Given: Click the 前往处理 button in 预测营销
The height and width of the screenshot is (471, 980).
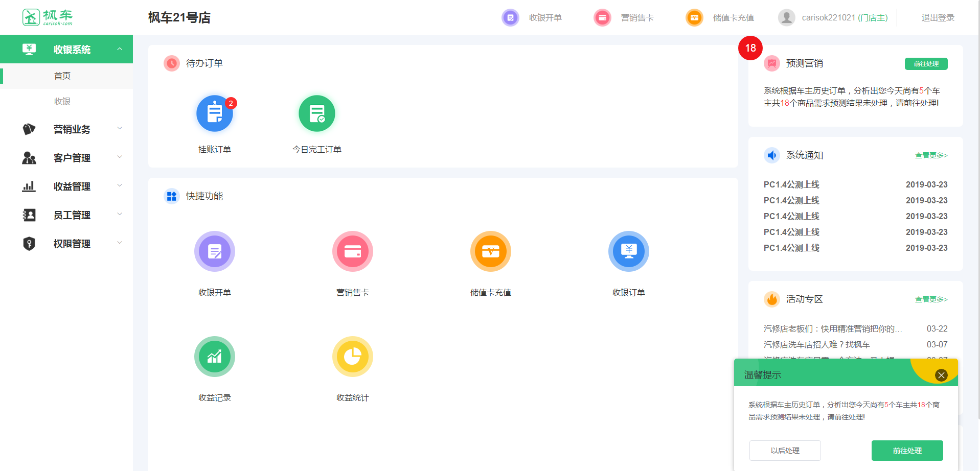Looking at the screenshot, I should pos(925,63).
